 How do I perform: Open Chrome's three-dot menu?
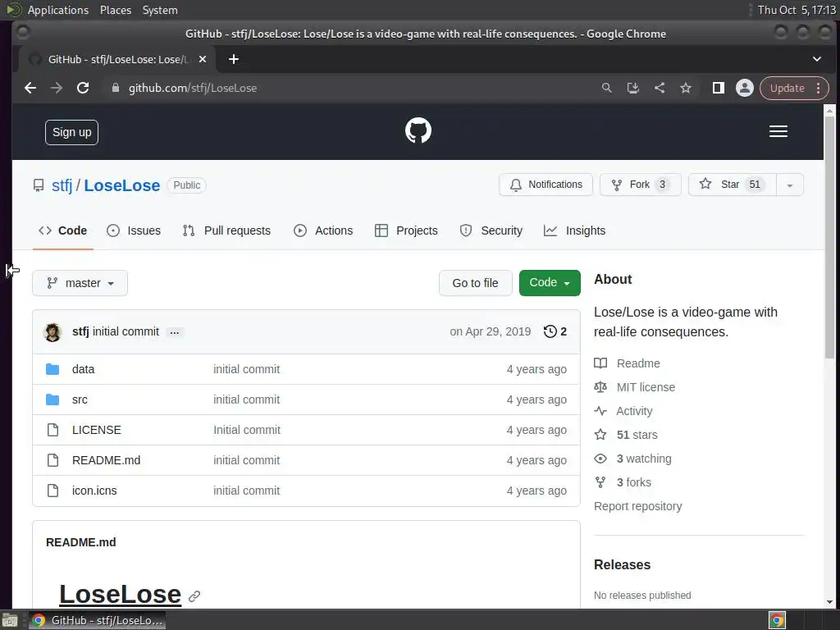tap(818, 88)
